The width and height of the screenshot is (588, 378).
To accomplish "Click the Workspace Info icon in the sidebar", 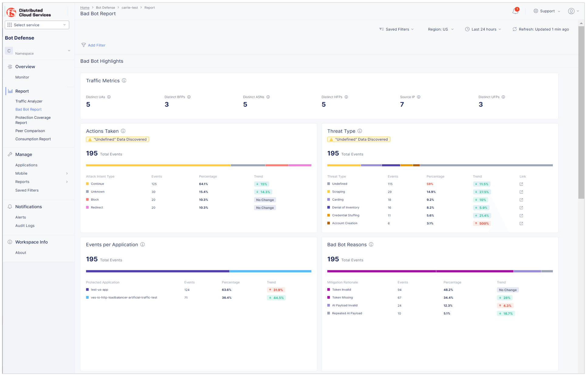I will click(x=10, y=242).
